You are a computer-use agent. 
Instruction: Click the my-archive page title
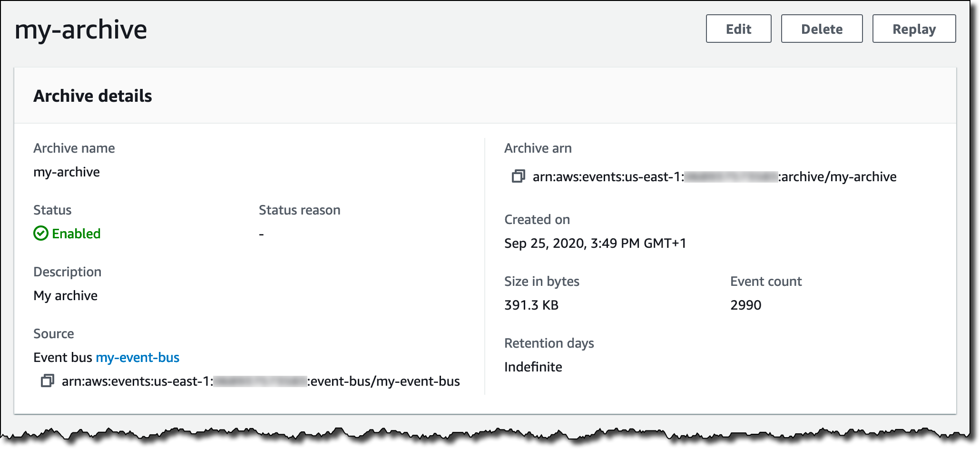coord(81,29)
